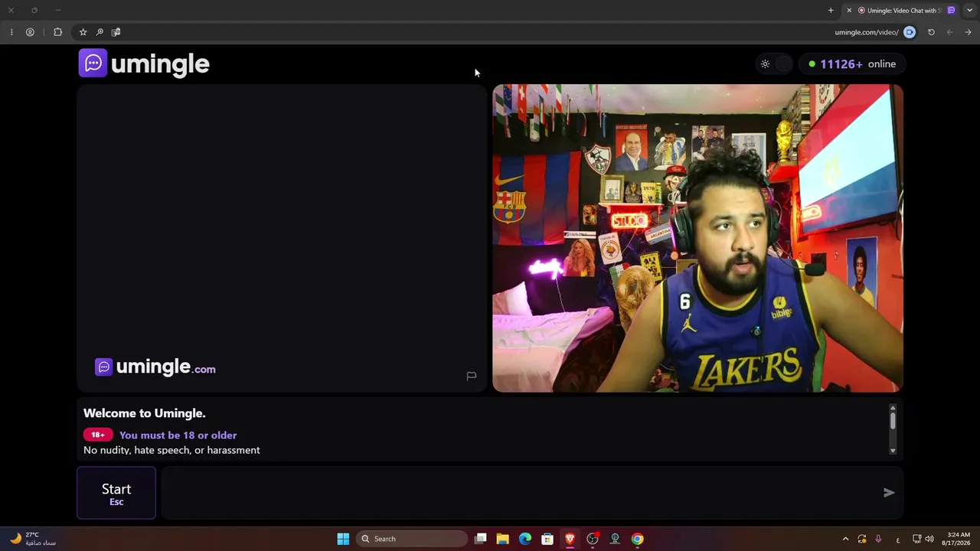Expand the system tray hidden icons chevron

coord(845,539)
